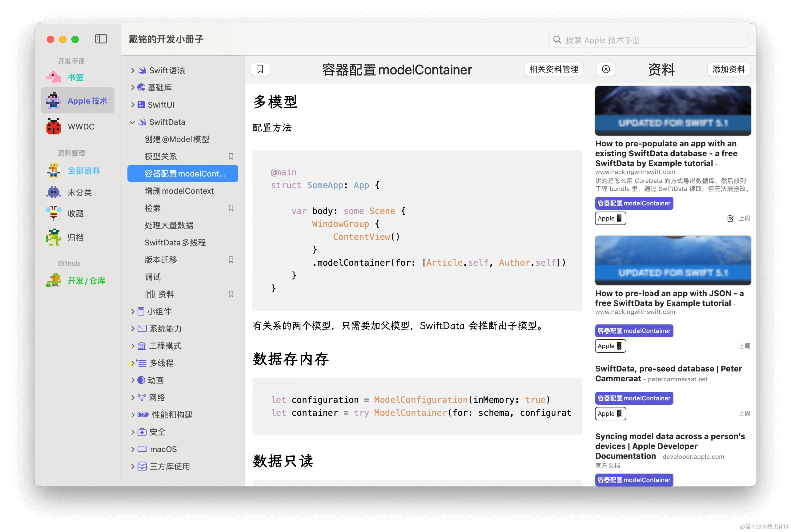Select the WWDC ladybug icon

pyautogui.click(x=53, y=126)
